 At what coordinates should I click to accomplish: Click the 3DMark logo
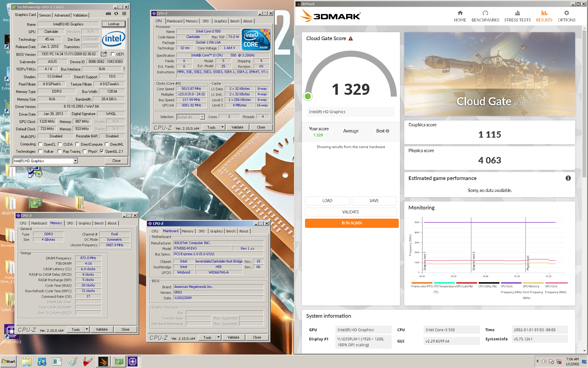330,15
